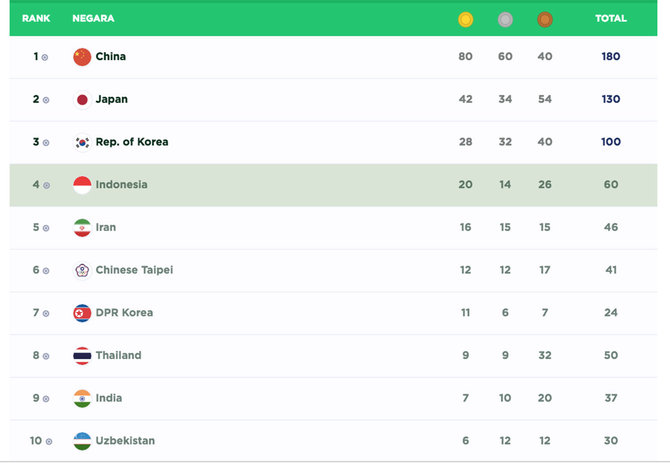The image size is (670, 463).
Task: Select China's total of 180
Action: [611, 56]
